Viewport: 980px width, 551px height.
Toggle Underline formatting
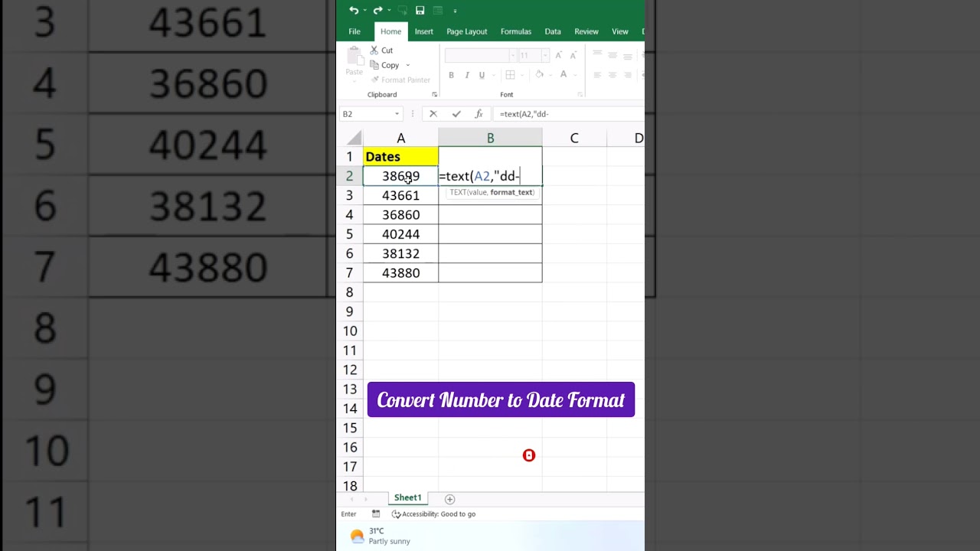[482, 75]
